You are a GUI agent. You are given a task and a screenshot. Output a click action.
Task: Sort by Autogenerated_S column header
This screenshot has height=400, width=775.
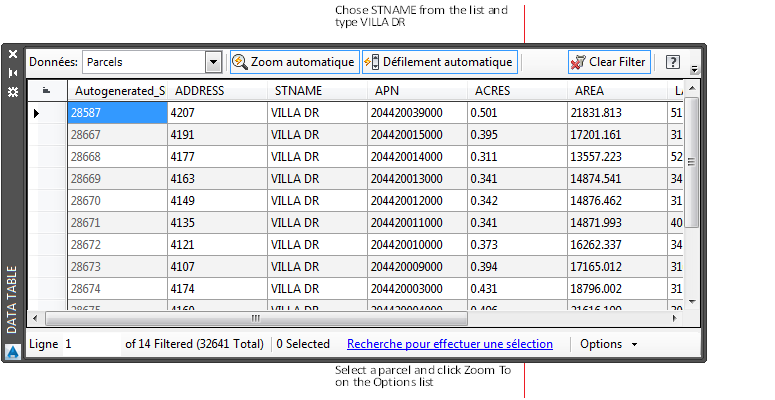coord(118,91)
